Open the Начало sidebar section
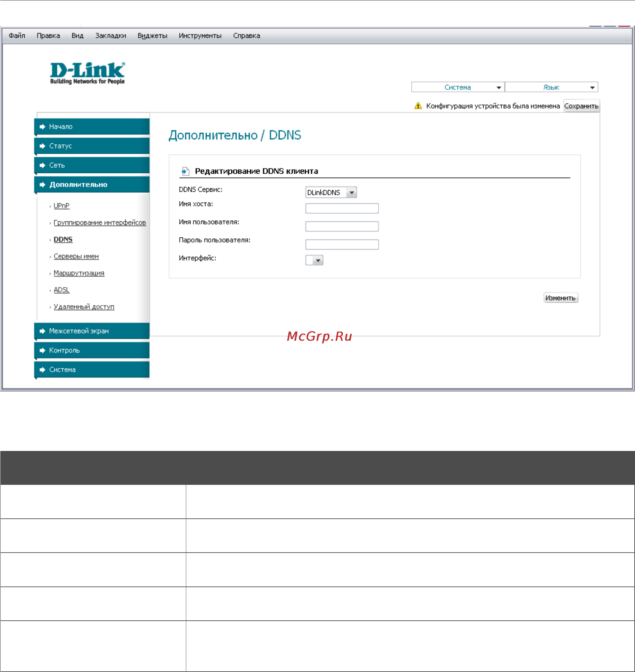Screen dimensions: 635x672 (x=92, y=127)
